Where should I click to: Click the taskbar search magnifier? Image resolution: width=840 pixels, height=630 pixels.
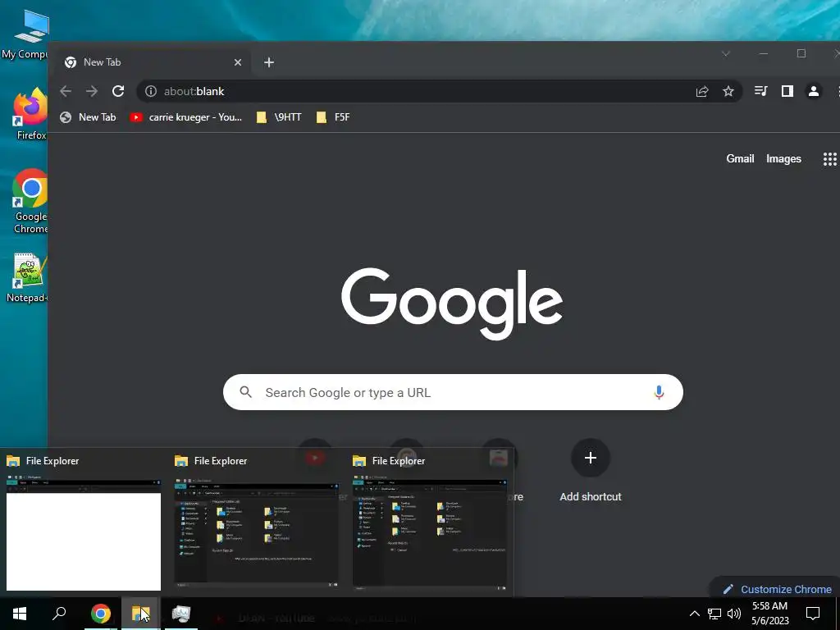pos(59,614)
